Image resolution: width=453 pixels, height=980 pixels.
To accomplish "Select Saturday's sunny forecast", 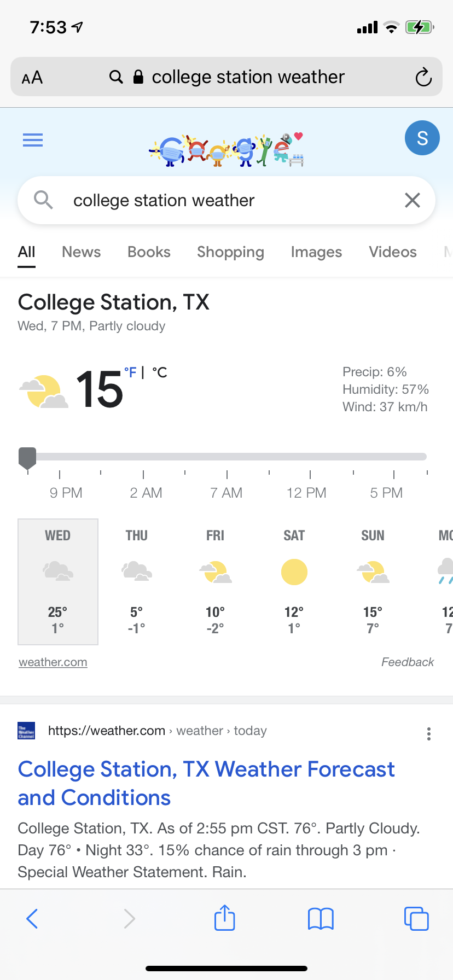I will [294, 581].
